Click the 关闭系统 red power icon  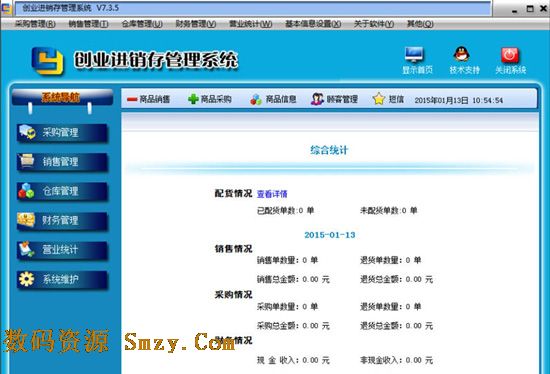click(x=510, y=55)
